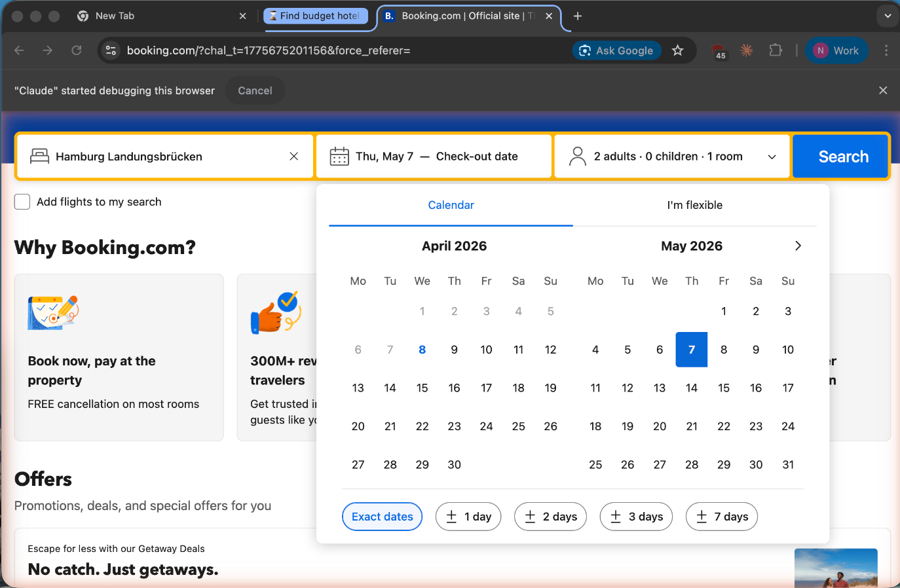Open a new browser tab
This screenshot has height=588, width=900.
pos(578,16)
